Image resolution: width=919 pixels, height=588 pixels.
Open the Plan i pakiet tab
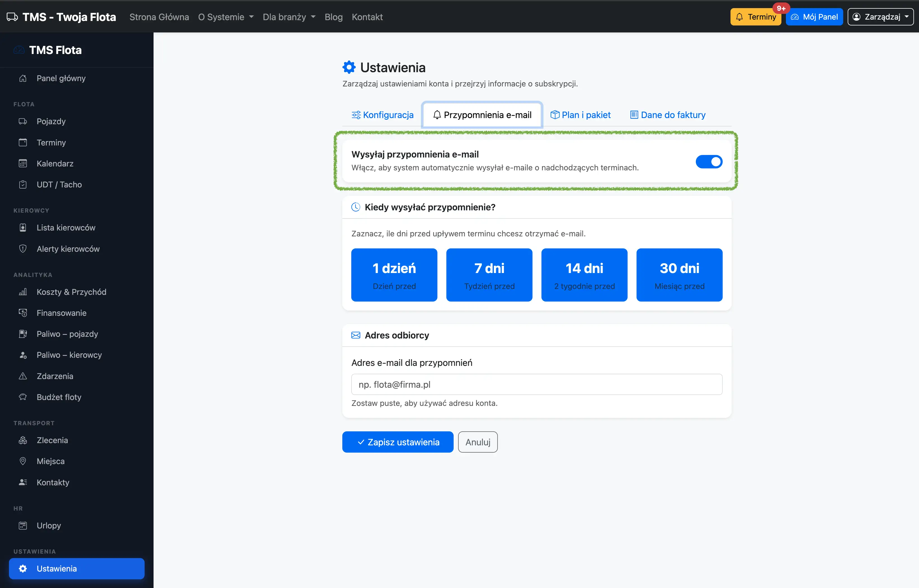click(581, 115)
